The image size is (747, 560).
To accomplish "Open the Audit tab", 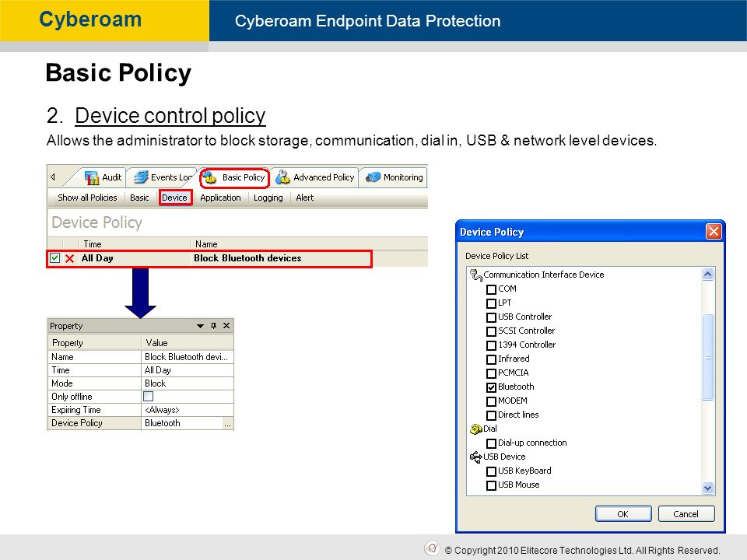I will (103, 177).
